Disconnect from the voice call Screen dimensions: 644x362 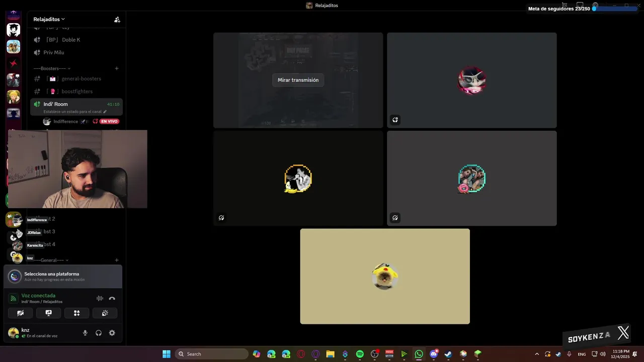112,299
